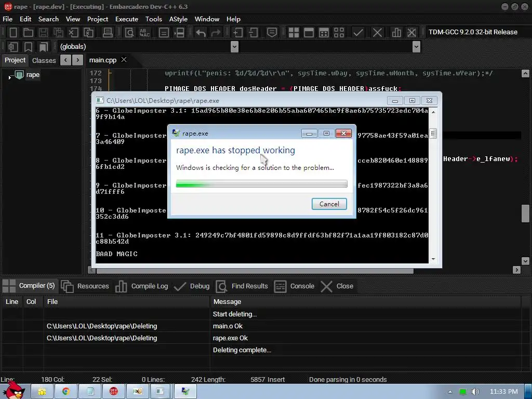Open the Edit menu
The image size is (532, 399).
pyautogui.click(x=25, y=19)
